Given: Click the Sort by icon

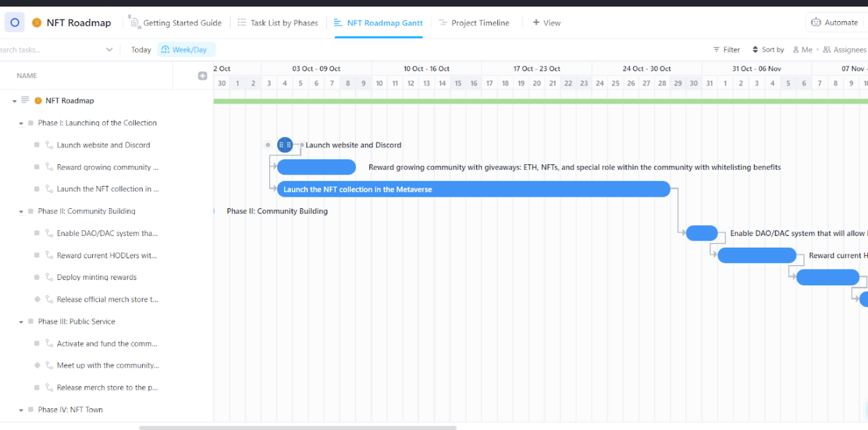Looking at the screenshot, I should pyautogui.click(x=755, y=50).
